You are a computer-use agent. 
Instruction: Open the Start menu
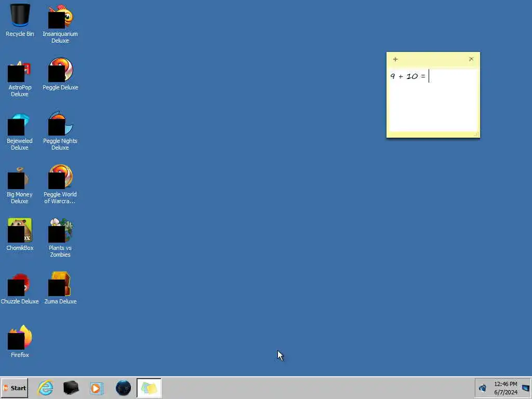click(15, 388)
